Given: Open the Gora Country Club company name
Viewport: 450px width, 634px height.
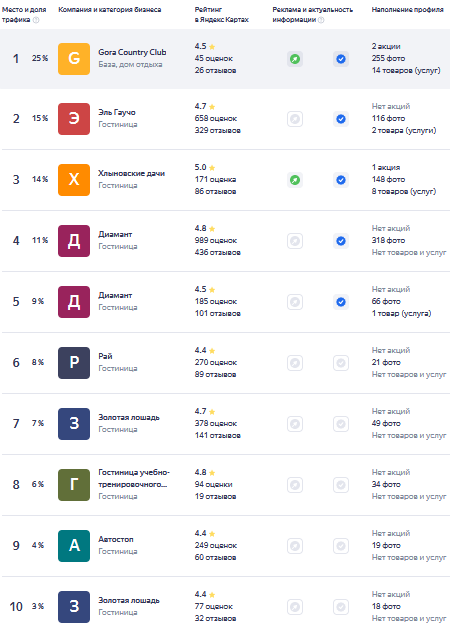Looking at the screenshot, I should (x=132, y=52).
